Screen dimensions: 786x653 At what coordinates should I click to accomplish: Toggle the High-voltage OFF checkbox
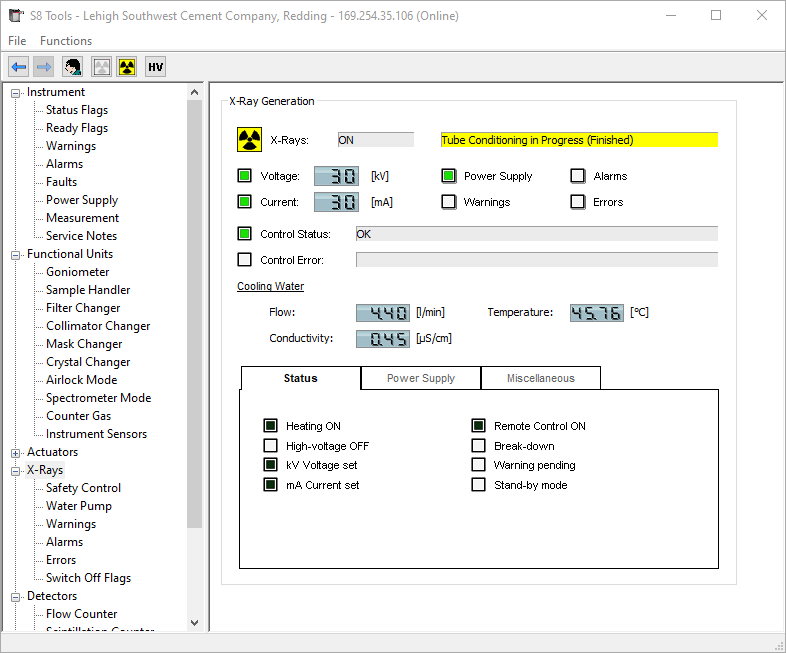coord(270,446)
